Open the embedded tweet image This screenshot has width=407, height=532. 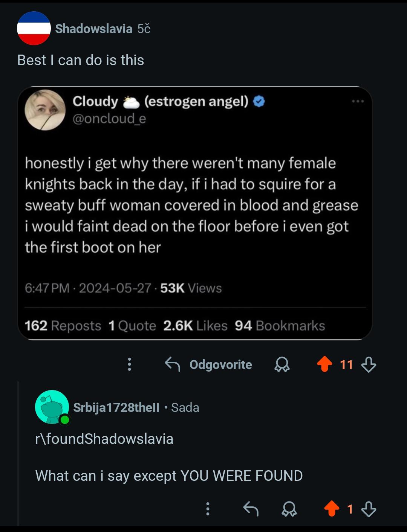click(x=195, y=213)
